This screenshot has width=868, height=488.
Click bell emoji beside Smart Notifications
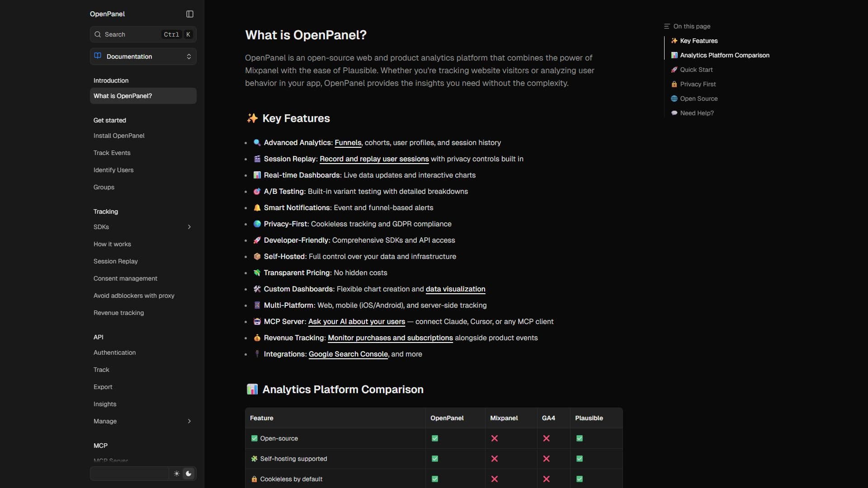(x=257, y=207)
